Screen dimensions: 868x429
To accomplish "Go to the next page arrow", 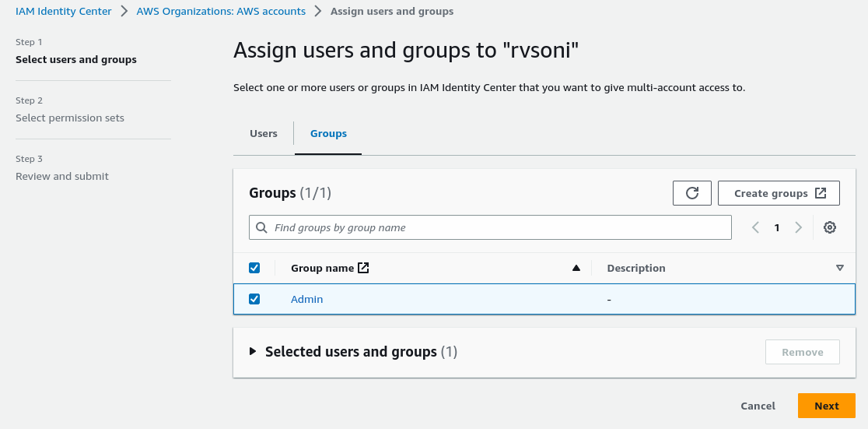I will pos(798,227).
